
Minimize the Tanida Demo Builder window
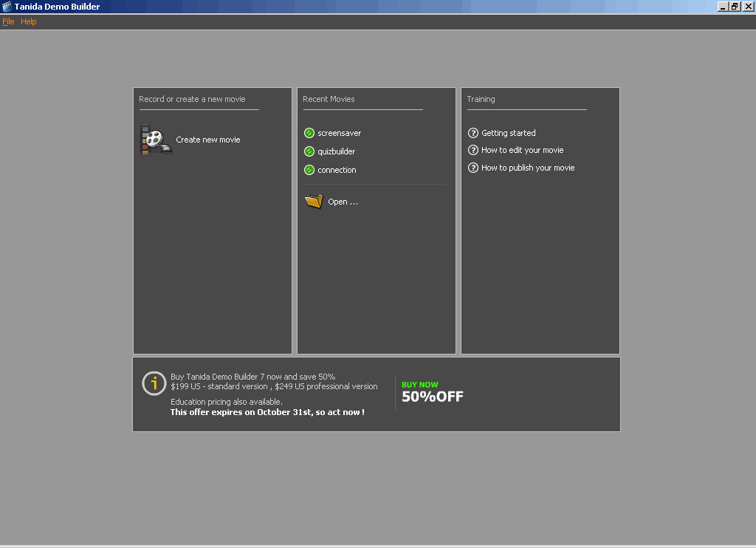click(722, 6)
